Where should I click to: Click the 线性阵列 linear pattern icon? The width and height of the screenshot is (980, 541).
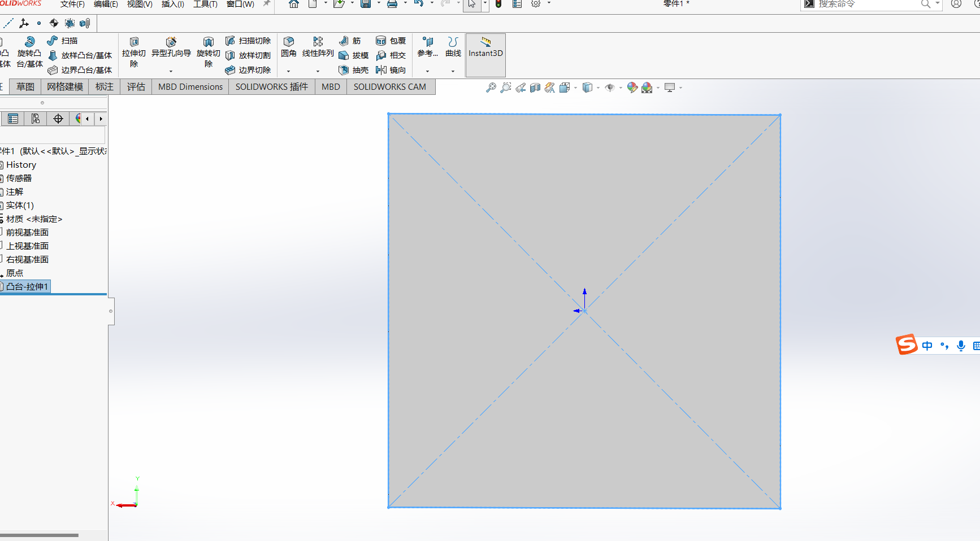pos(318,47)
